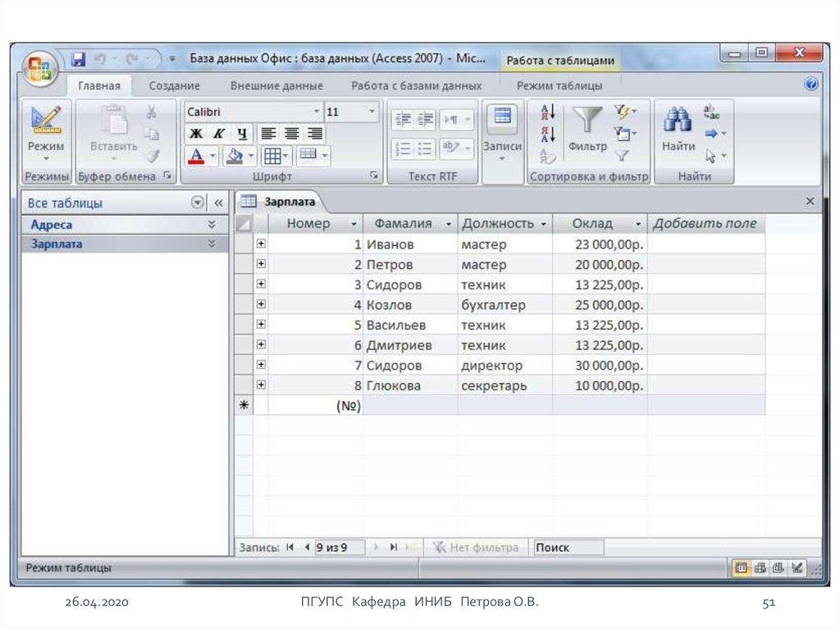Sort ascending with the A-Z icon
Viewport: 840px width, 629px height.
click(549, 112)
